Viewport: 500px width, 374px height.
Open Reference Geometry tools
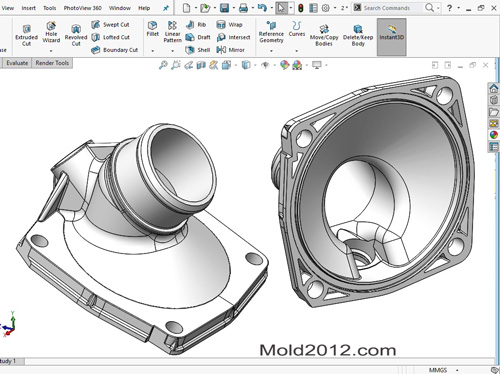tap(271, 32)
